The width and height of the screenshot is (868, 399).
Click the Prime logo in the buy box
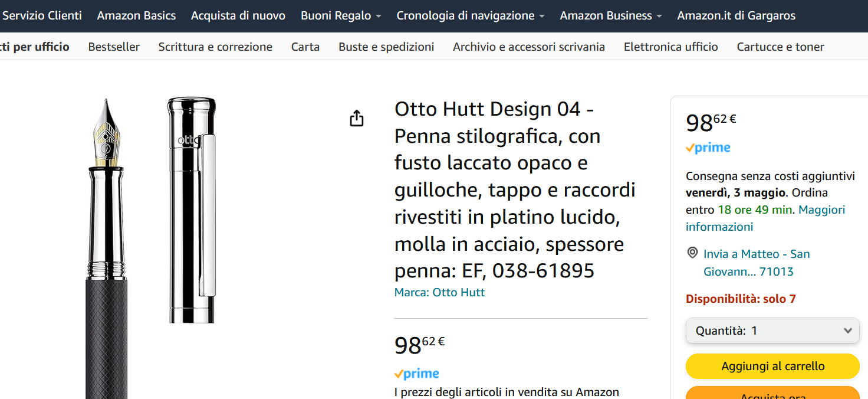(708, 148)
